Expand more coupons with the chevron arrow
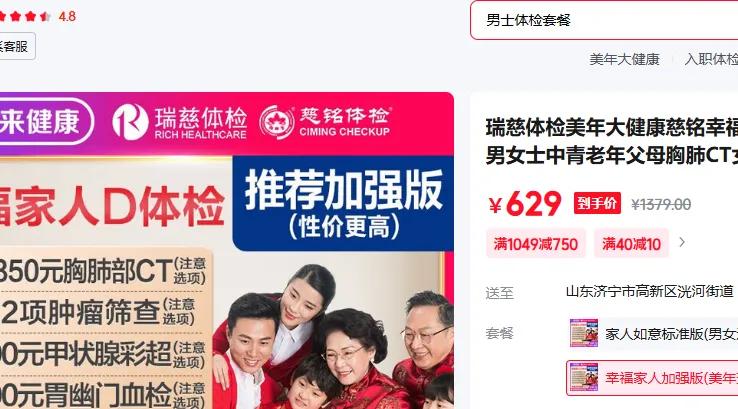 (x=682, y=242)
